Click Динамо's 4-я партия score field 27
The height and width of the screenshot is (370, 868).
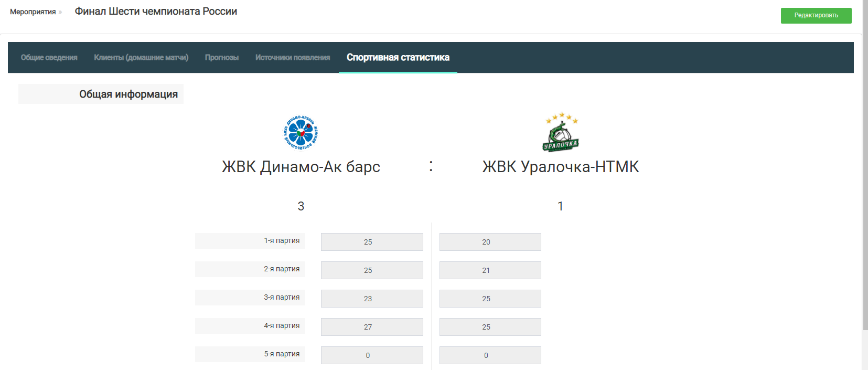tap(372, 327)
